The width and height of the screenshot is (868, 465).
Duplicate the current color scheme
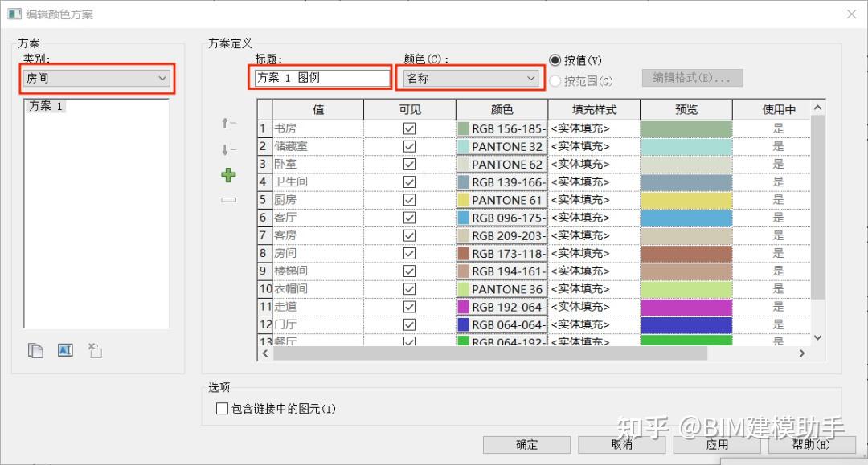pos(35,349)
